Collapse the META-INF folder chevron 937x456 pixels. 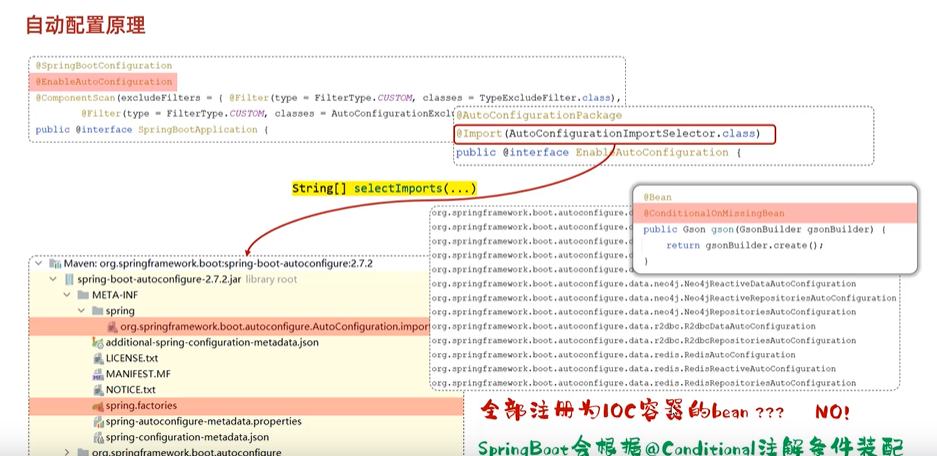pos(67,295)
